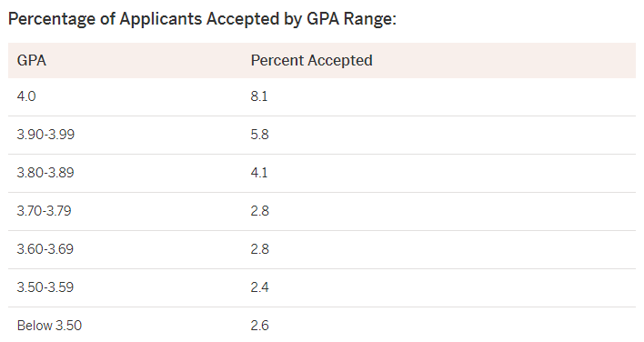644x342 pixels.
Task: Click the empty header area right of Percent Accepted
Action: click(x=504, y=60)
